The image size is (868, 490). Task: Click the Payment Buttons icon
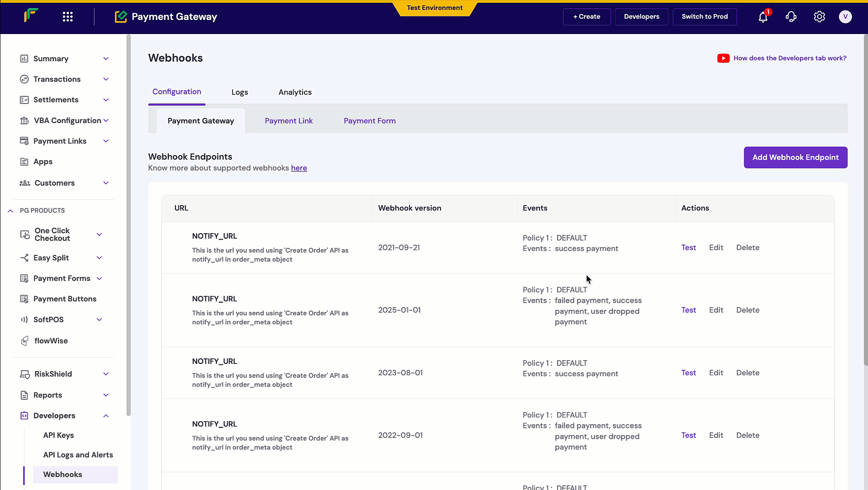tap(24, 299)
